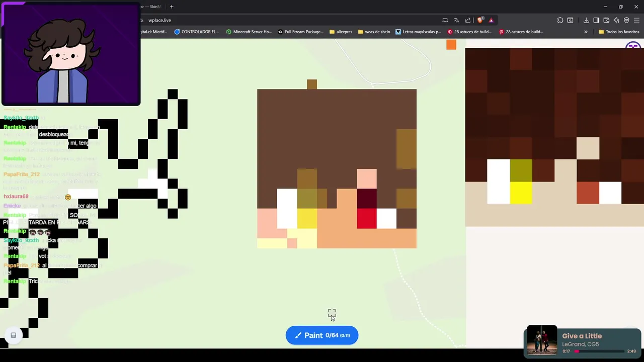This screenshot has height=362, width=644.
Task: Open Full Stream Package... bookmark
Action: pyautogui.click(x=300, y=32)
